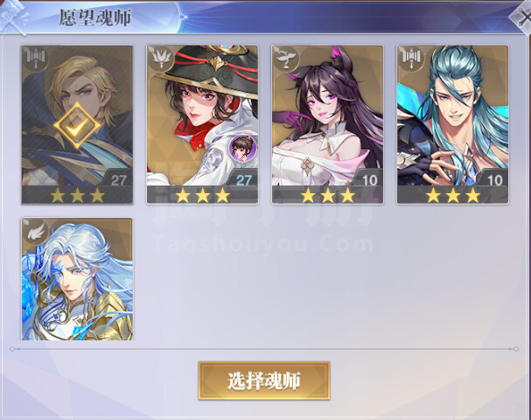Viewport: 531px width, 420px height.
Task: Click the class emblem on teal-haired man card
Action: tap(411, 58)
